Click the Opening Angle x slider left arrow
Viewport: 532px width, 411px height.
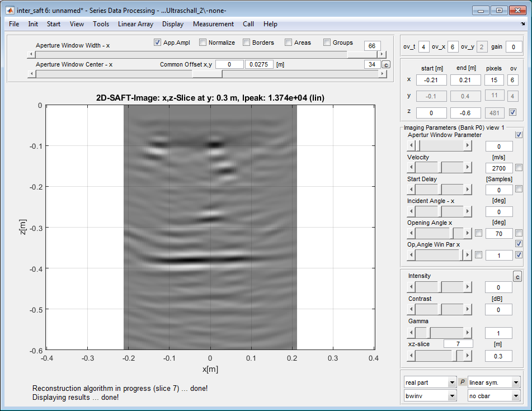[411, 233]
